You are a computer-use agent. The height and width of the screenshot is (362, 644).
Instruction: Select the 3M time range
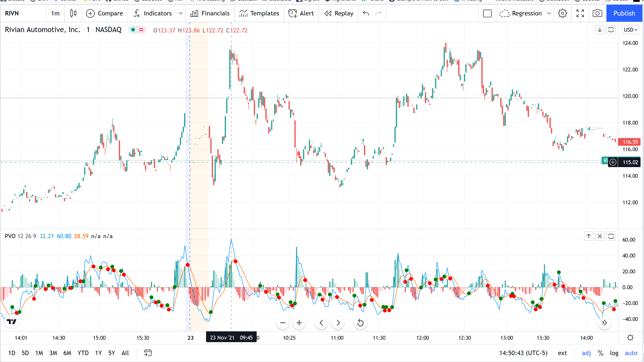point(53,353)
